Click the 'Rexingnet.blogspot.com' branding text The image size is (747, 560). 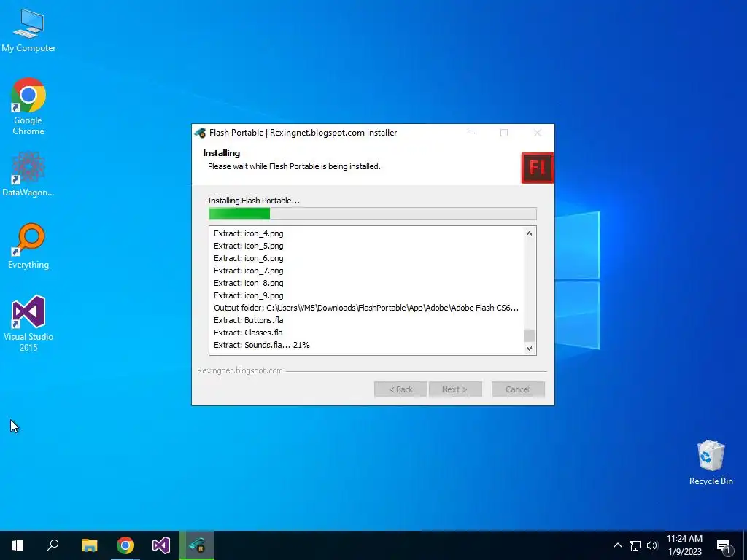click(x=239, y=370)
